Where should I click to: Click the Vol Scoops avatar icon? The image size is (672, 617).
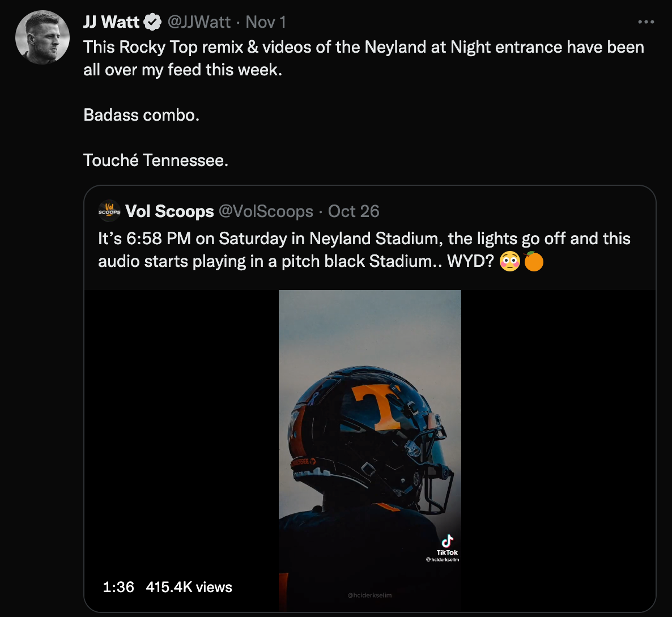109,211
